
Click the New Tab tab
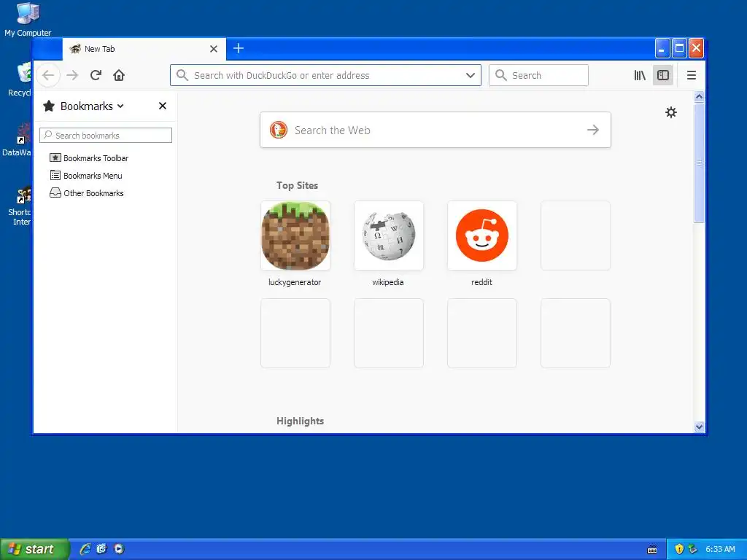point(144,49)
